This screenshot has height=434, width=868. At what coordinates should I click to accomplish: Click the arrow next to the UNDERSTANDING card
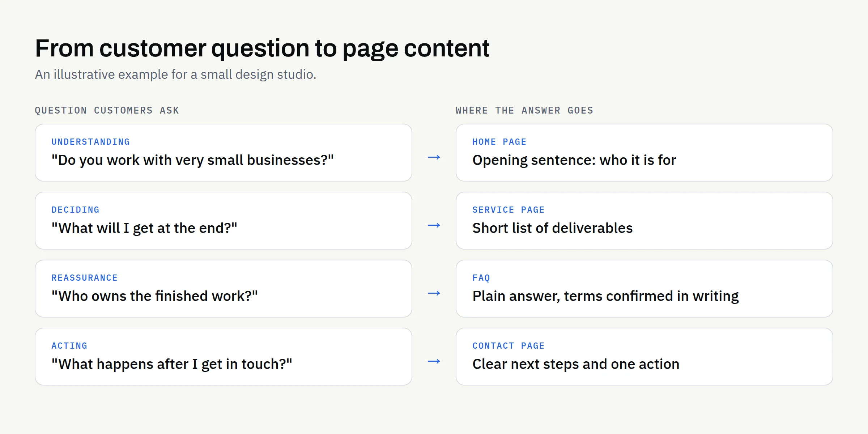[x=434, y=157]
